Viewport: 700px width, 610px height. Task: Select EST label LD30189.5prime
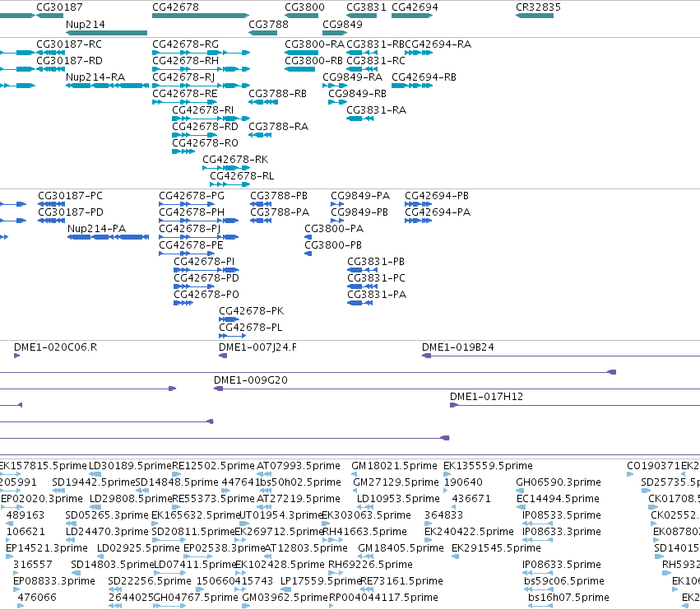point(130,466)
